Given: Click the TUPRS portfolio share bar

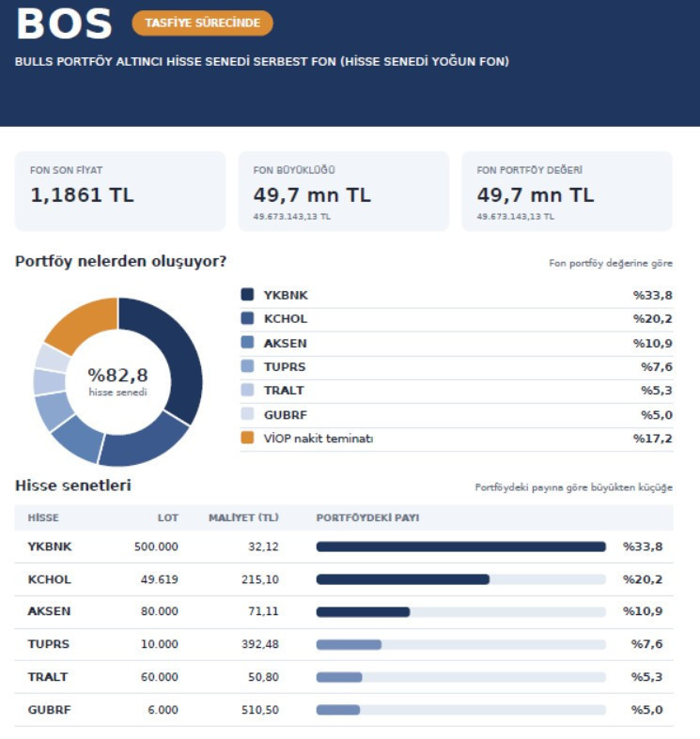Looking at the screenshot, I should pyautogui.click(x=460, y=644).
